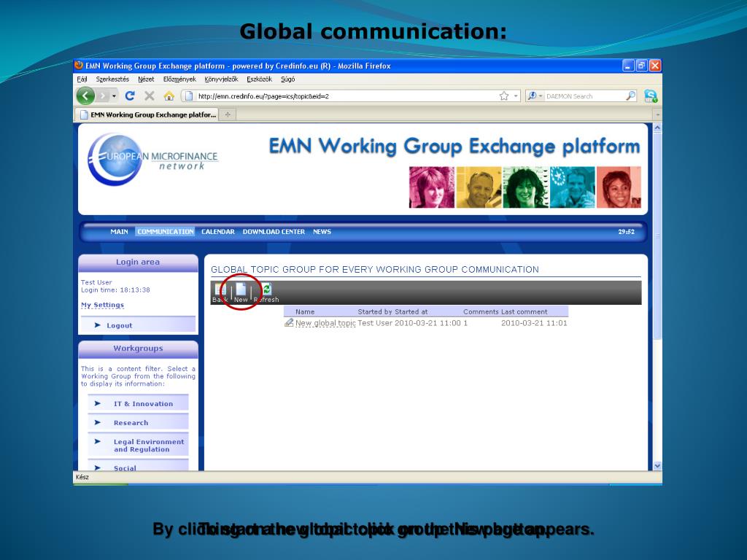Click the 2010-03-21 11:00 started at cell

pyautogui.click(x=427, y=323)
